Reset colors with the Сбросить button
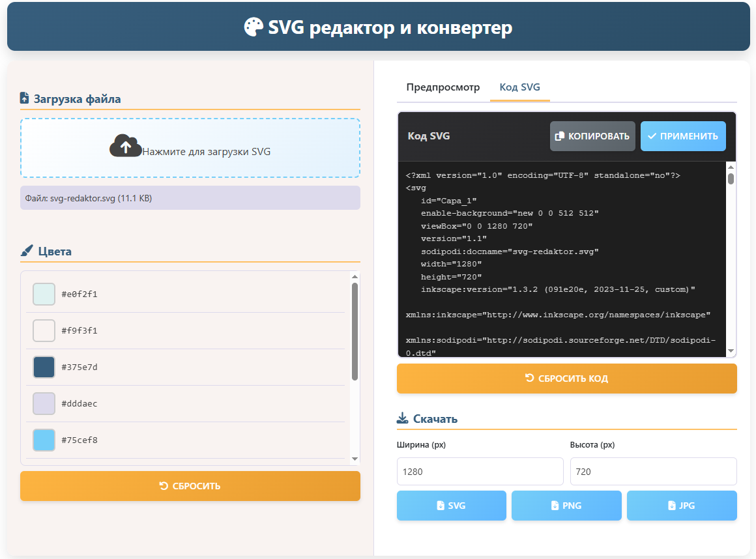 point(190,486)
